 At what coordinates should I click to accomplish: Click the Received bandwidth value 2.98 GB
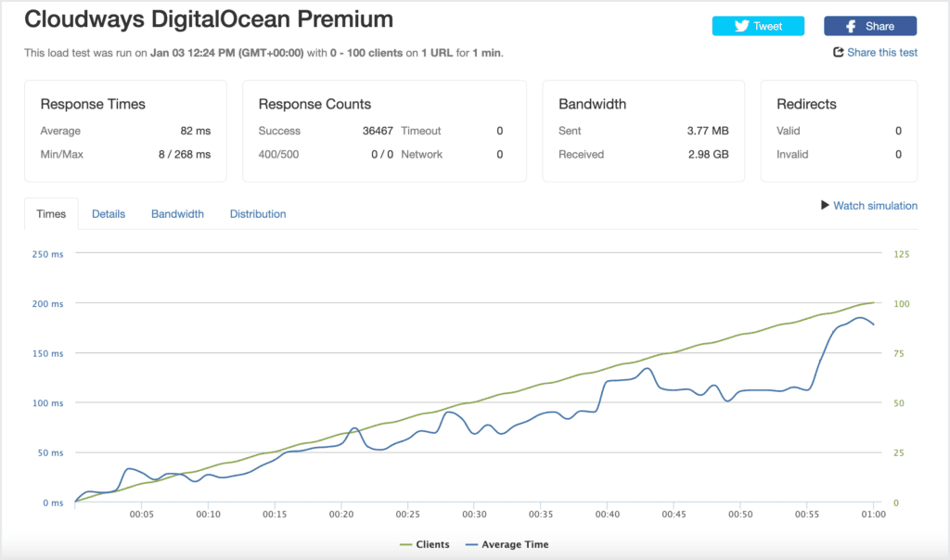pos(708,155)
